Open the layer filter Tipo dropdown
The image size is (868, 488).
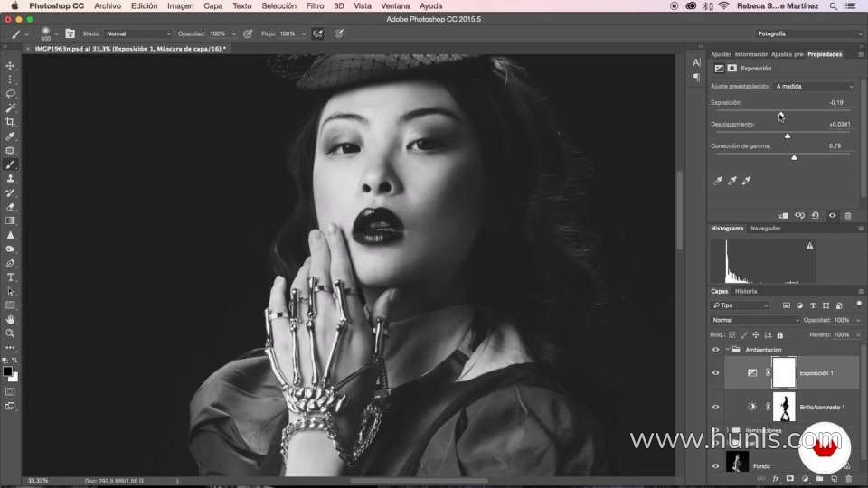click(x=741, y=305)
